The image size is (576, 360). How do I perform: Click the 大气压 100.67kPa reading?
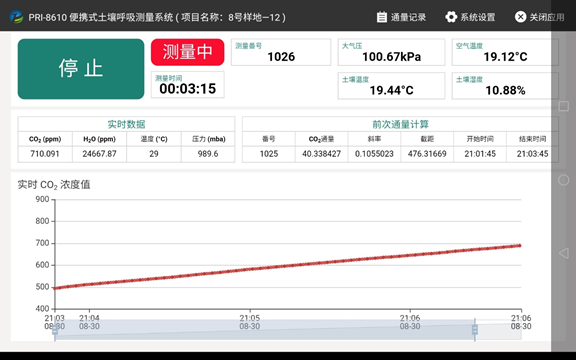tap(391, 53)
